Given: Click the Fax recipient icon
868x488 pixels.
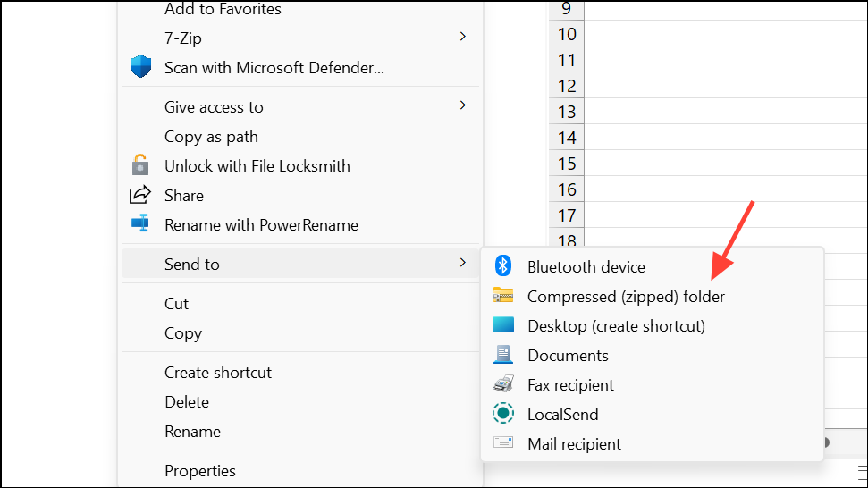Looking at the screenshot, I should 503,384.
